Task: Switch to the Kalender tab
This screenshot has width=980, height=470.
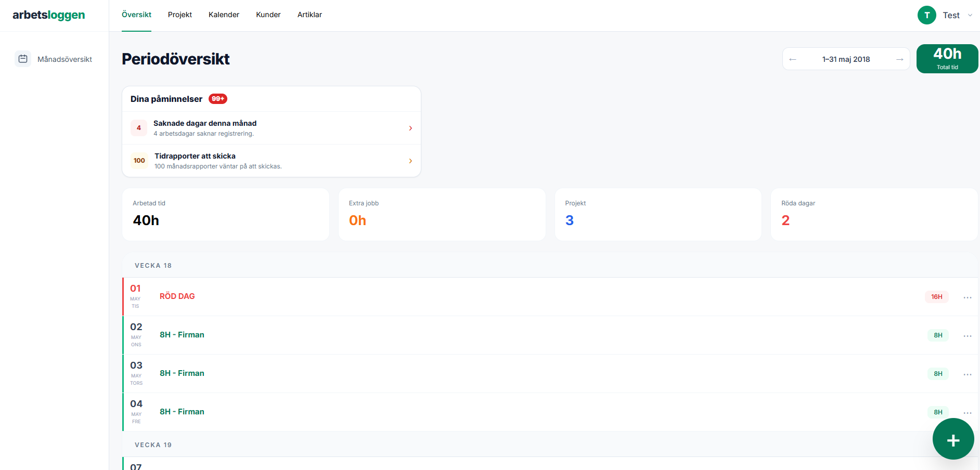Action: click(224, 15)
